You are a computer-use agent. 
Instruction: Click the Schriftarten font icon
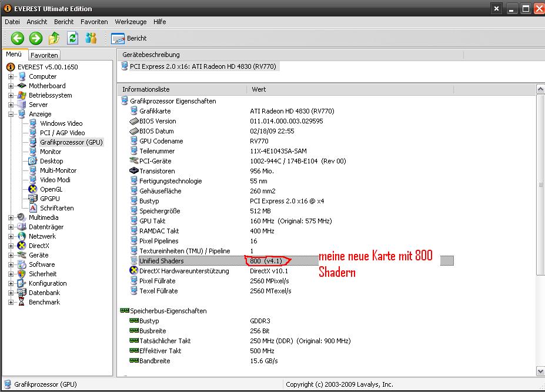tap(33, 208)
